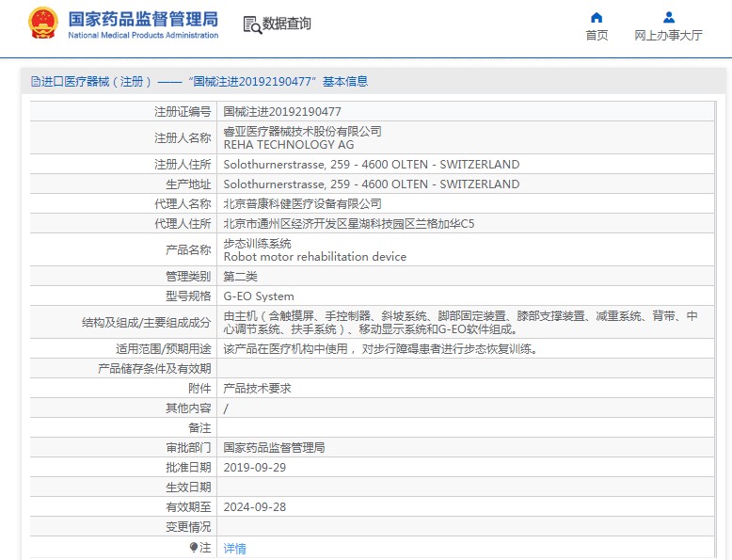
Task: Click the 产品名称 row label
Action: tap(188, 250)
